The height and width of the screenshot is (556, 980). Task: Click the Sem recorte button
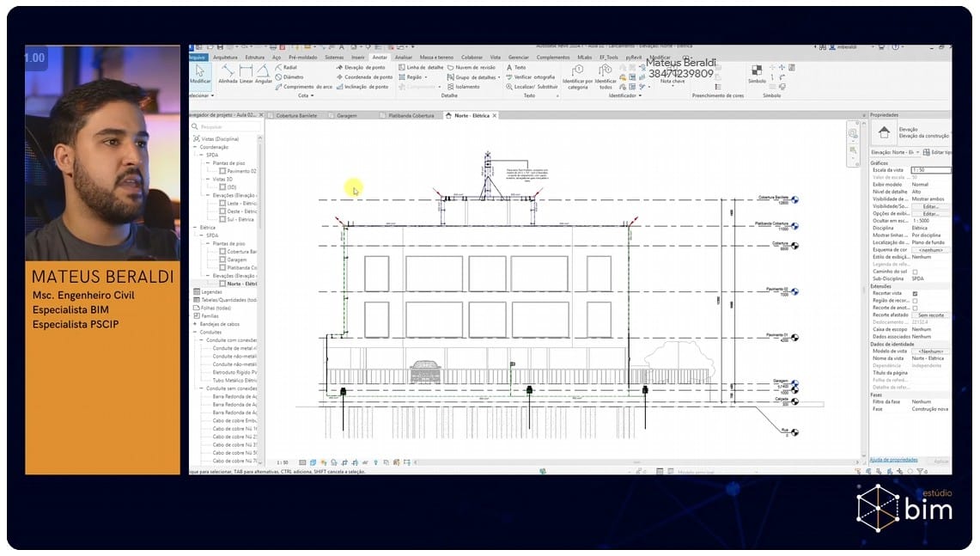point(930,315)
